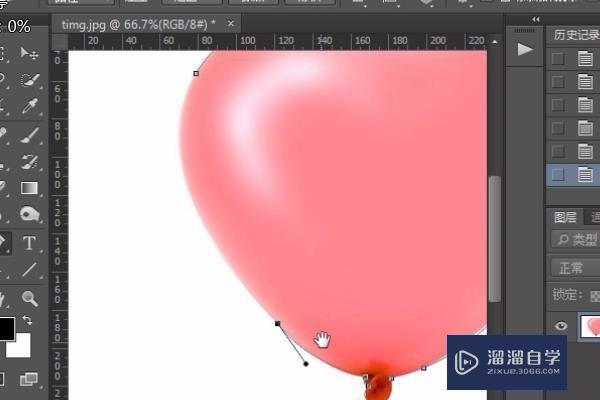Image resolution: width=600 pixels, height=400 pixels.
Task: Click the vertical scrollbar thumb
Action: (495, 239)
